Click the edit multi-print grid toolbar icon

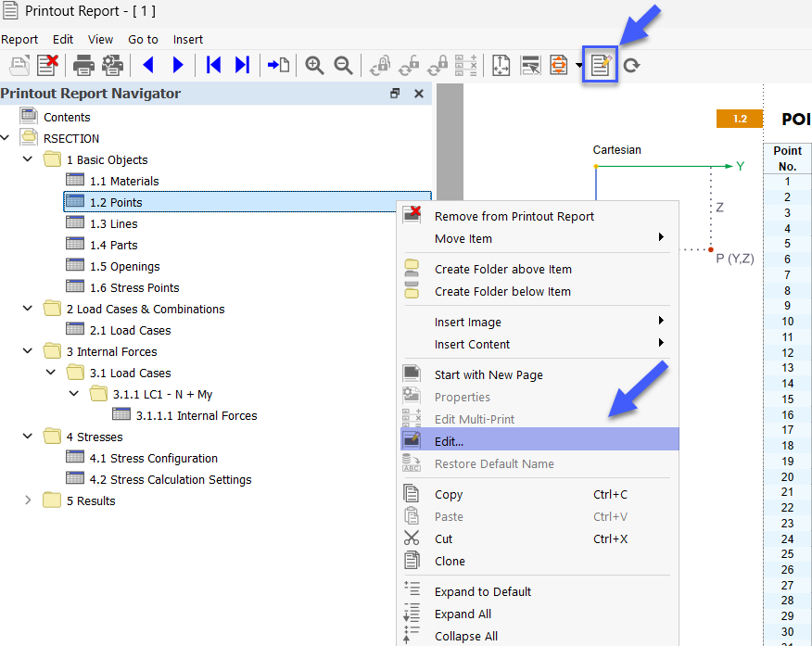click(465, 65)
